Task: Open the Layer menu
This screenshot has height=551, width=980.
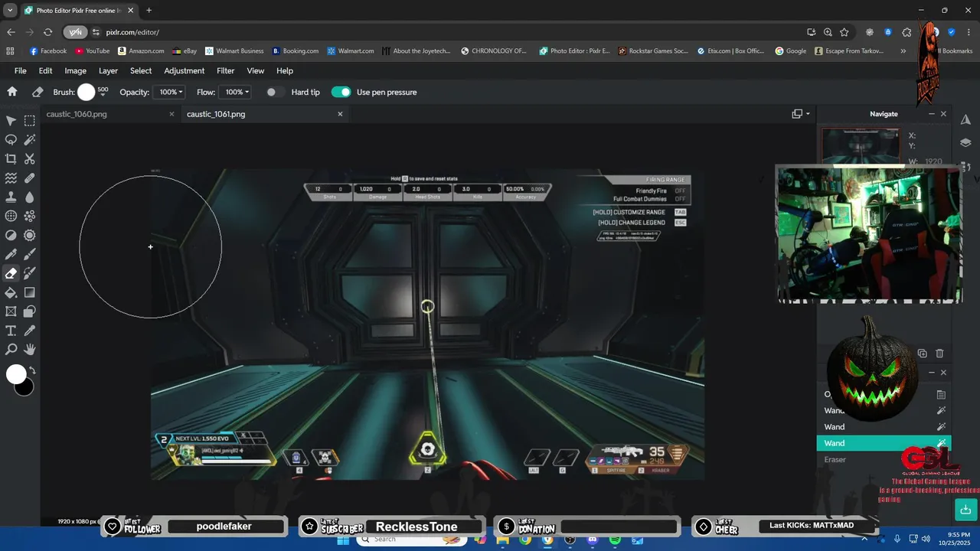Action: pyautogui.click(x=108, y=70)
